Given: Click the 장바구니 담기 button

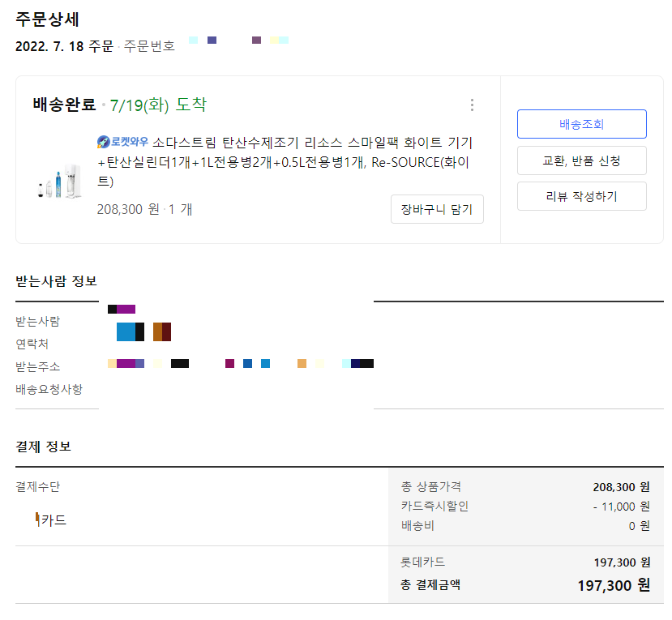Looking at the screenshot, I should [x=437, y=209].
